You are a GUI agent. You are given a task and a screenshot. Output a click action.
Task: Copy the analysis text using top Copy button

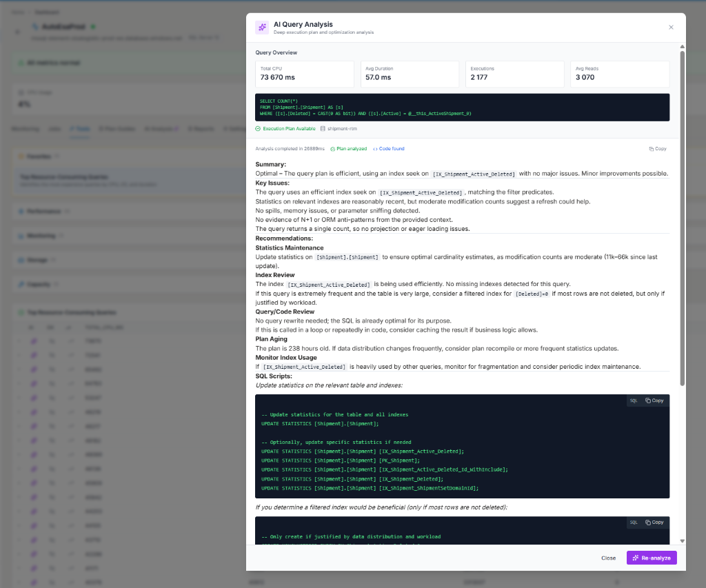pos(658,148)
